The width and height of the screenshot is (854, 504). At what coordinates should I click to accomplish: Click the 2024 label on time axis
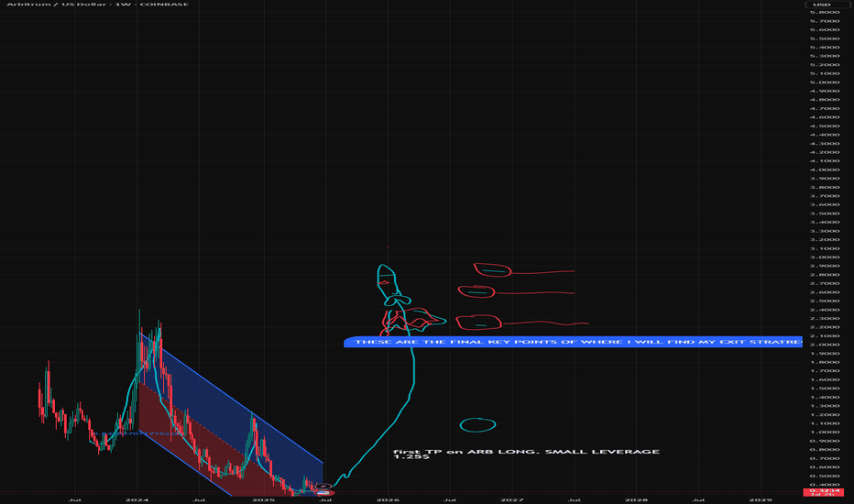pos(136,500)
